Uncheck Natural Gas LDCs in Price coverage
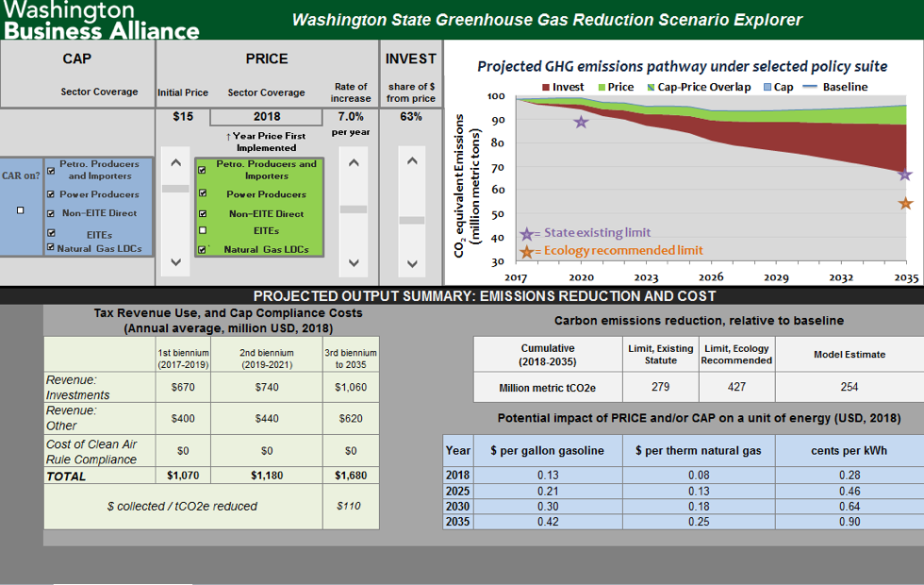 pyautogui.click(x=202, y=250)
